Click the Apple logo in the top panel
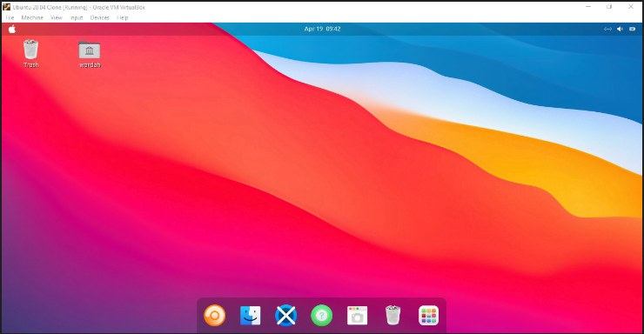Viewport: 644px width, 334px height. coord(12,29)
